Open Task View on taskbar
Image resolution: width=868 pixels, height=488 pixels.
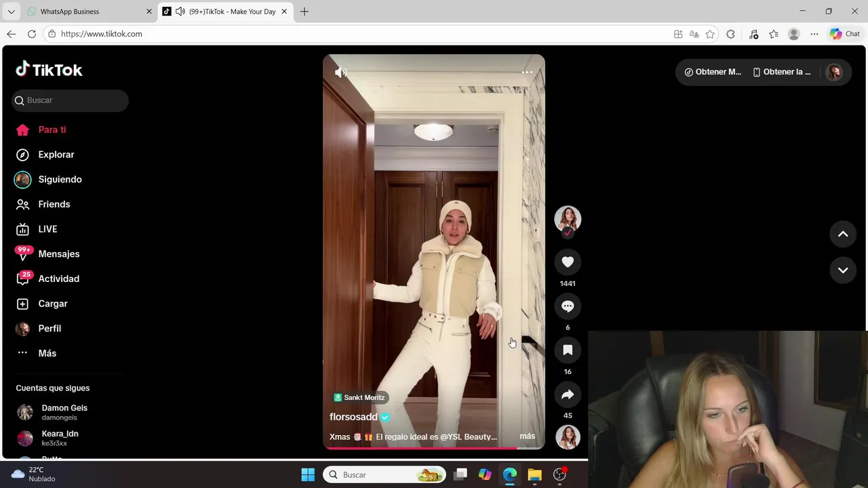460,474
